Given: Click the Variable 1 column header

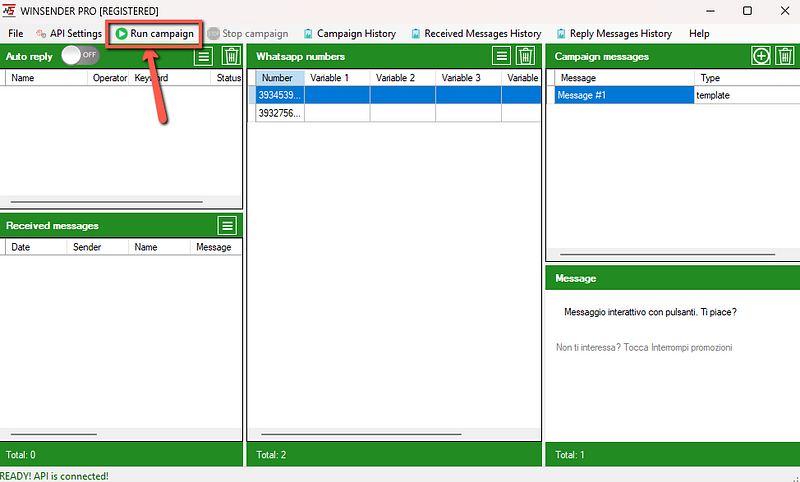Looking at the screenshot, I should pos(337,78).
